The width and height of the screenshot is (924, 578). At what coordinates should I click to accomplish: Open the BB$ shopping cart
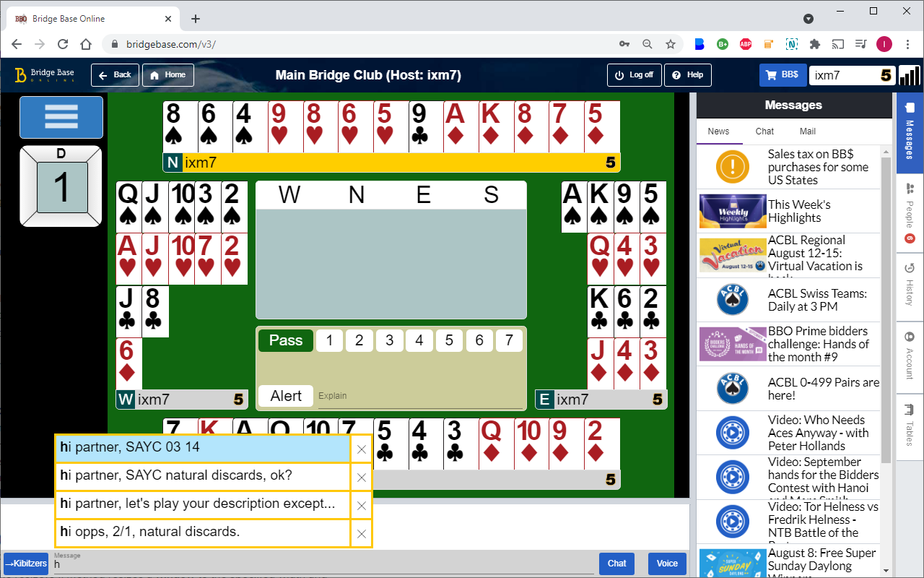[x=783, y=74]
